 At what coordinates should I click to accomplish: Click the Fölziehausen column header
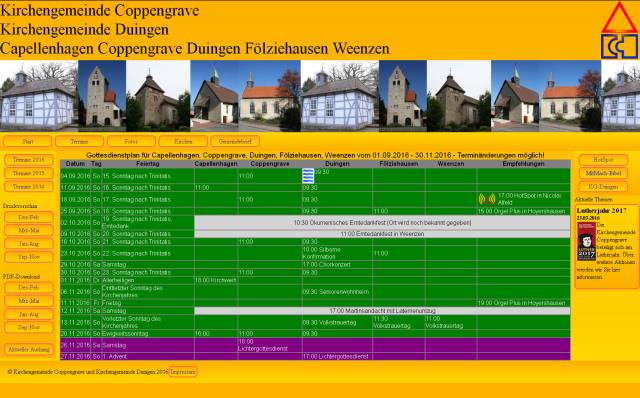[x=399, y=164]
